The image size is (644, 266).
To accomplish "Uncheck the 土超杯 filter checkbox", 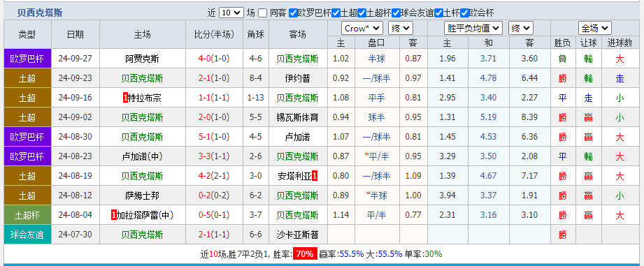I will tap(362, 13).
